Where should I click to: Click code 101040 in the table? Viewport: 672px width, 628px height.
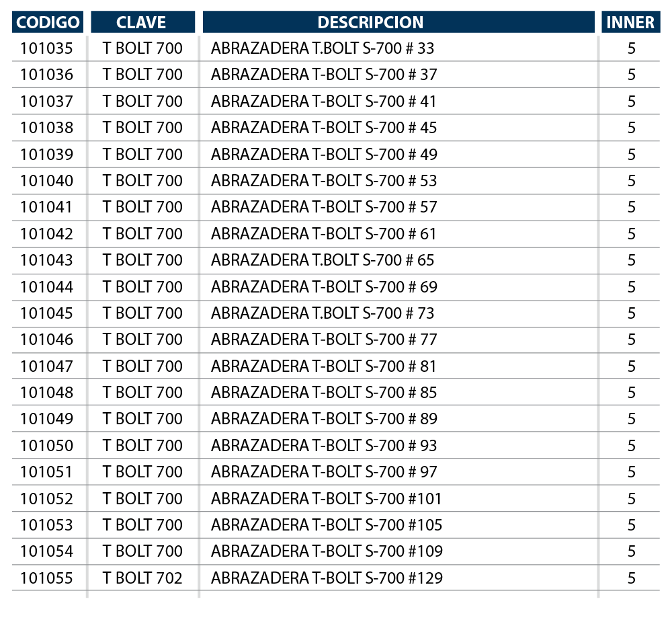(47, 180)
